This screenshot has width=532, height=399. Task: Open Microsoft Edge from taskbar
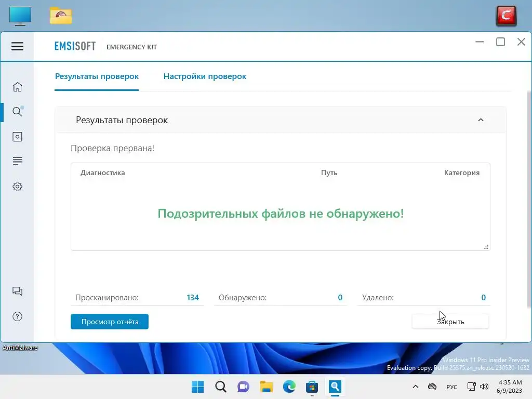[x=289, y=387]
